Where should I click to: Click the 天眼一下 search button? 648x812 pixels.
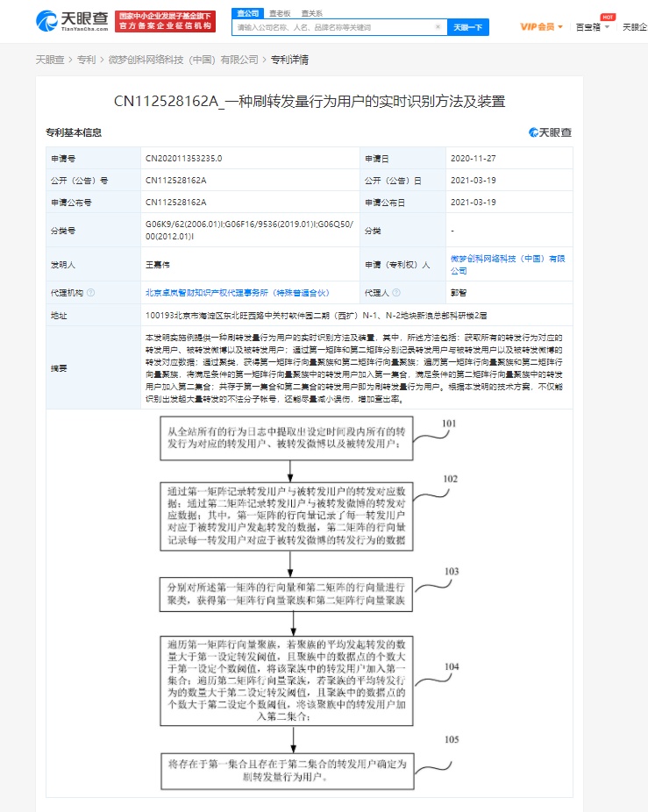click(x=467, y=27)
